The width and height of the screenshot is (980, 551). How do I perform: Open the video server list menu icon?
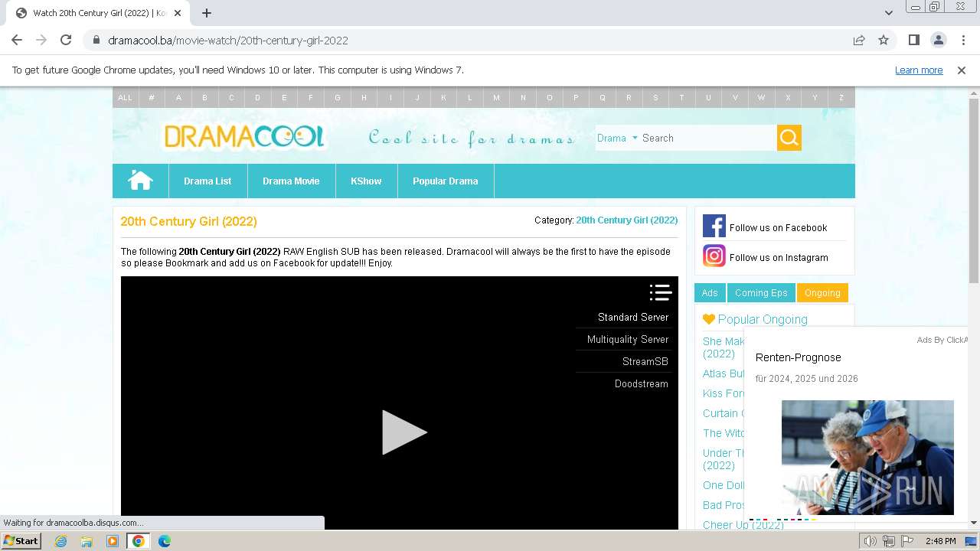pyautogui.click(x=661, y=292)
